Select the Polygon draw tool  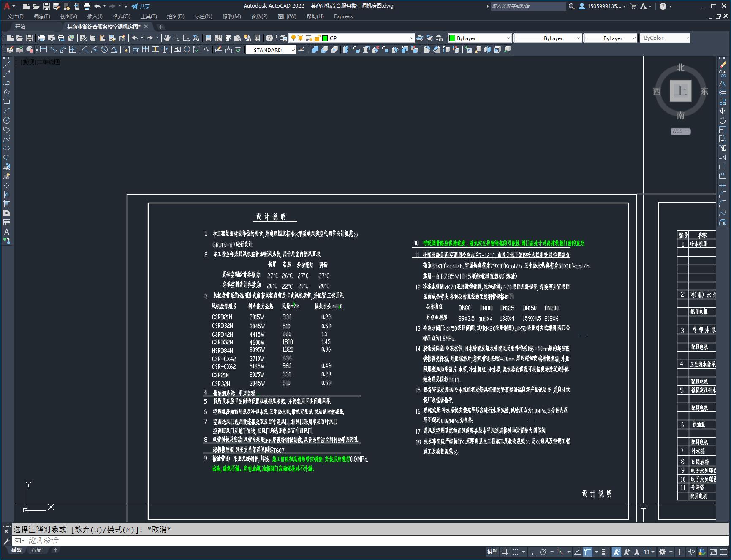[x=7, y=92]
